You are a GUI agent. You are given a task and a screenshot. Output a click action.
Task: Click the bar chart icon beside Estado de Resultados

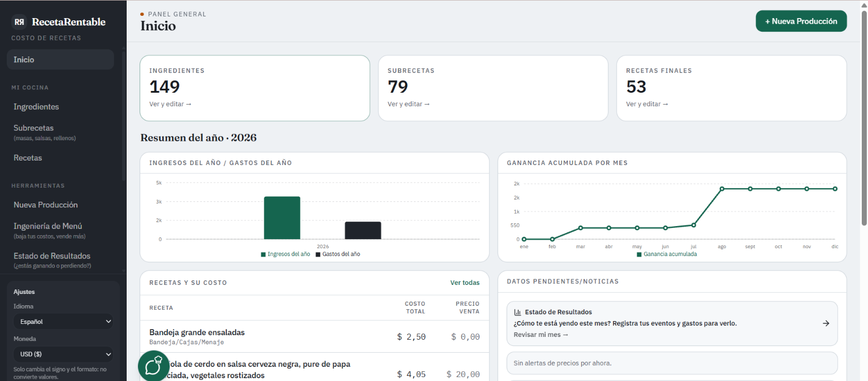pos(517,312)
